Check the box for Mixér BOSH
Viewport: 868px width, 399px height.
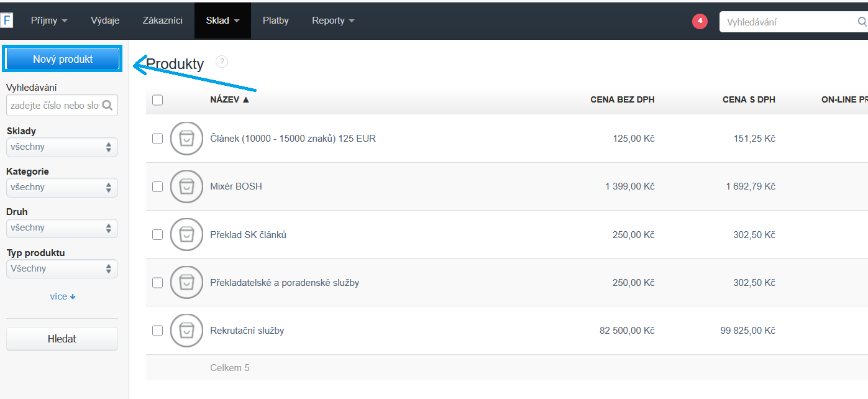[x=157, y=186]
